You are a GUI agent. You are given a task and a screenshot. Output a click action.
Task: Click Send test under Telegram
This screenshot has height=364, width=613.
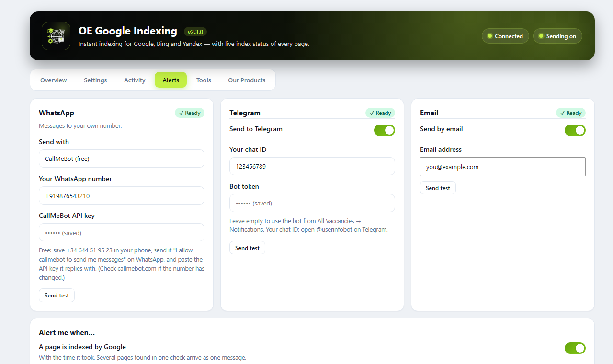(247, 248)
